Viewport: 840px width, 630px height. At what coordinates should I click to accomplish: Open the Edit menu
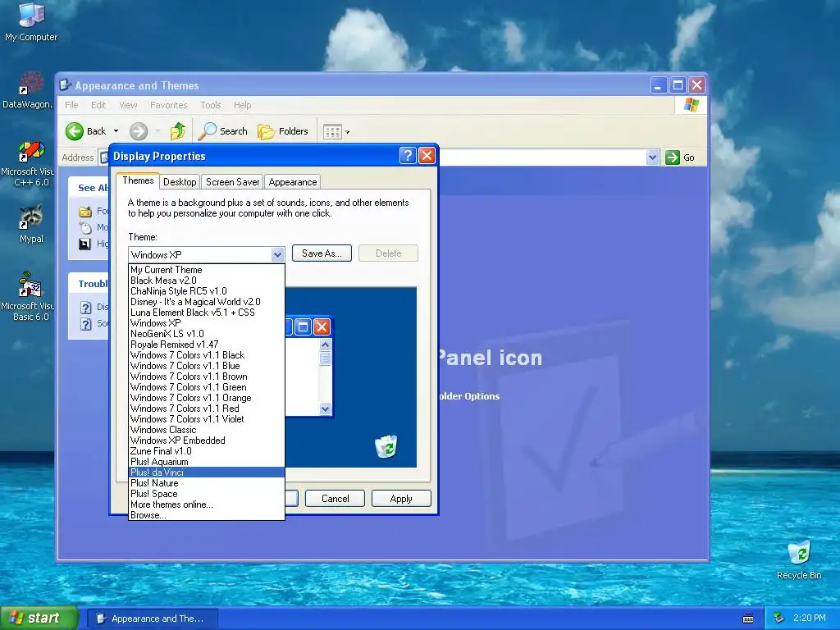98,105
